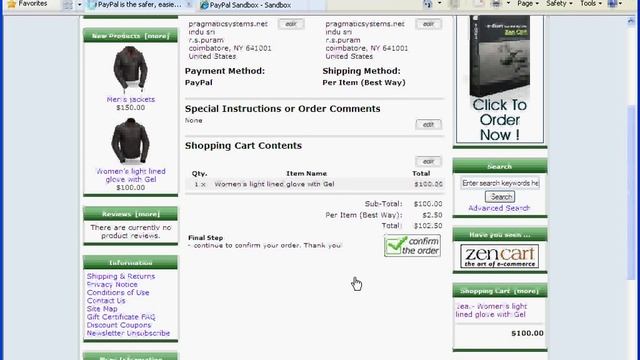Expand the Quick Tabs dropdown arrow
This screenshot has height=360, width=640.
(x=79, y=4)
